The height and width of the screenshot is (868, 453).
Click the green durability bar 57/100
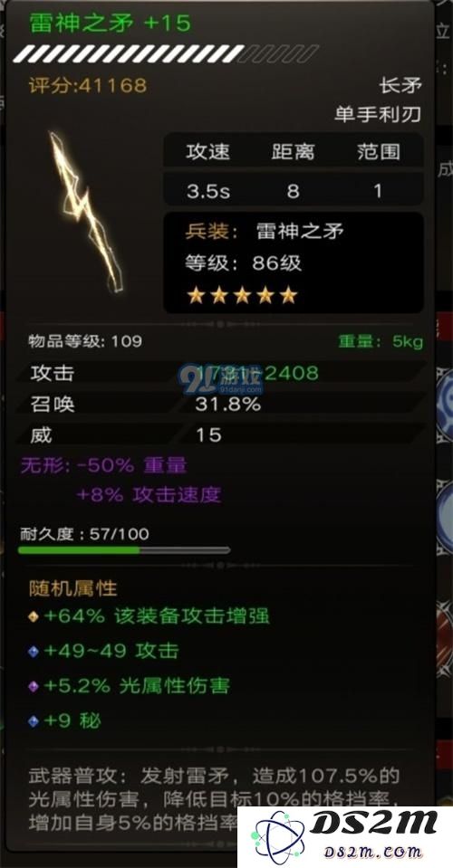[124, 550]
